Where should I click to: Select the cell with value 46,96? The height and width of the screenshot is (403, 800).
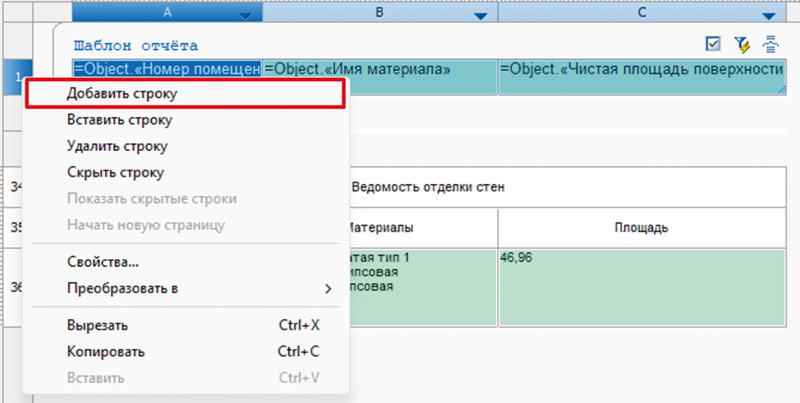tap(640, 287)
